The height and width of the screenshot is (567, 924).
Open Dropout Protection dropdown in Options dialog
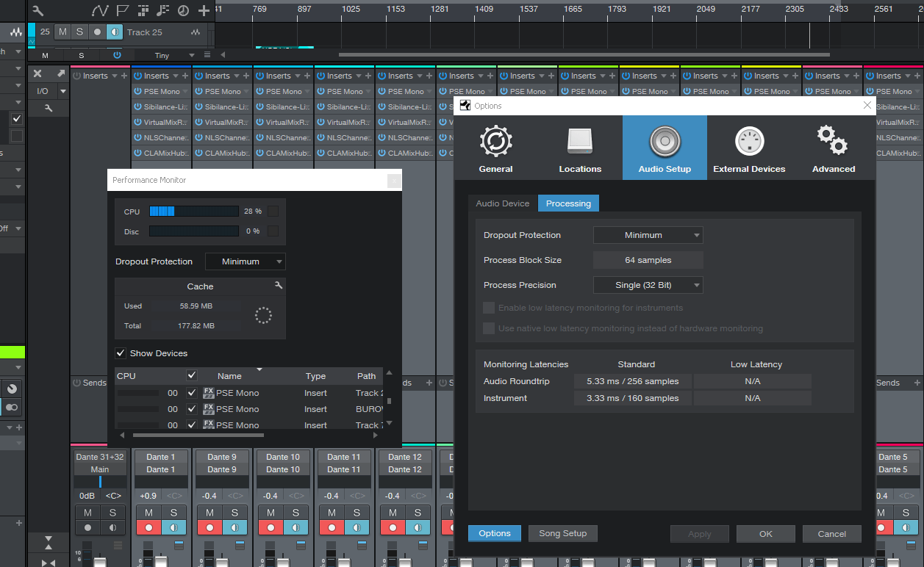tap(648, 235)
